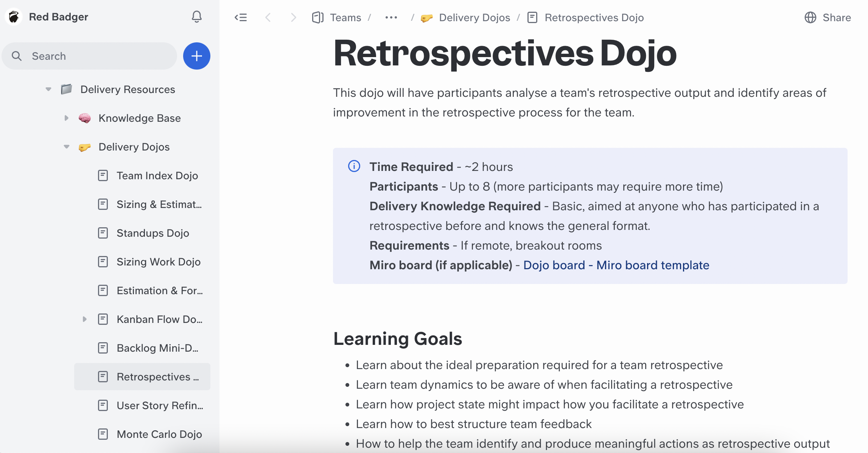Open the Backlog Mini-D... page
The width and height of the screenshot is (868, 453).
(x=157, y=348)
